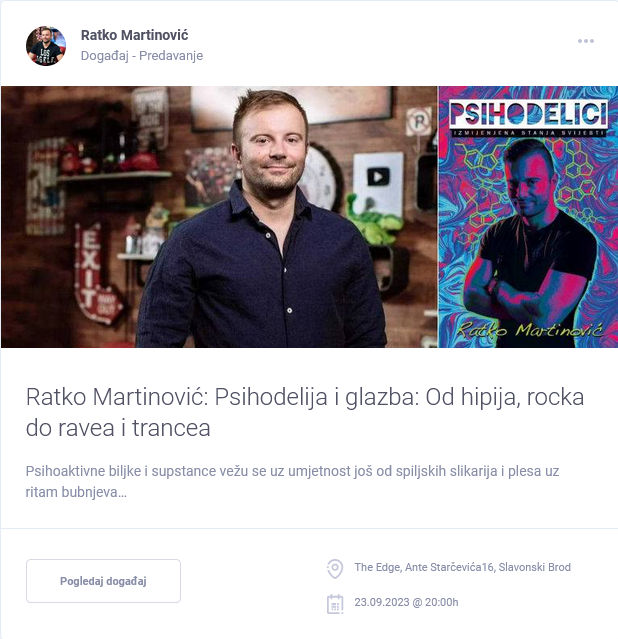618x639 pixels.
Task: Click The Edge, Slavonski Brod venue address
Action: tap(462, 567)
